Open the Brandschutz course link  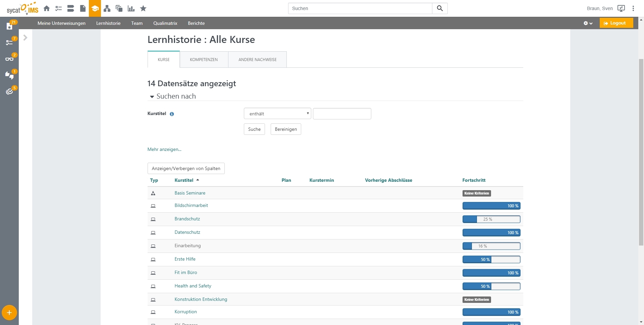pyautogui.click(x=187, y=219)
